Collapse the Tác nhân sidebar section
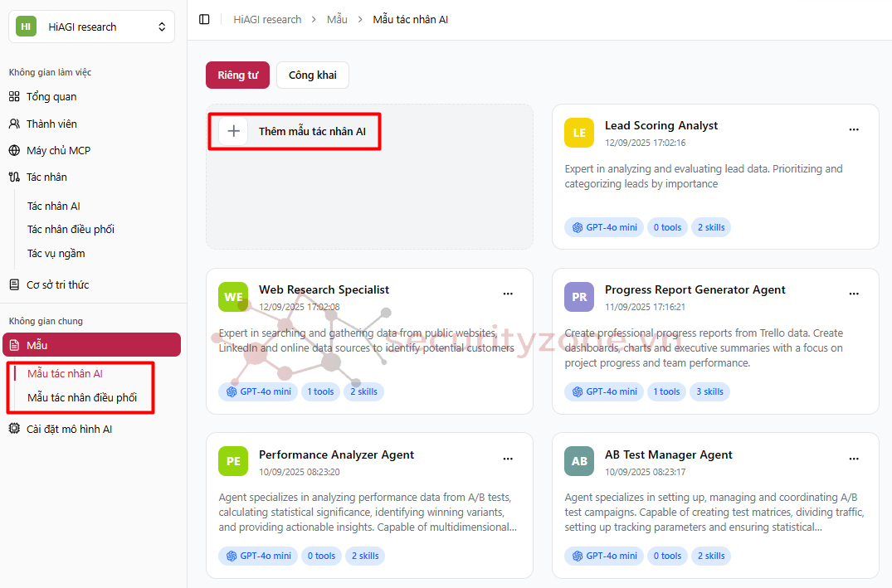892x588 pixels. click(x=46, y=177)
